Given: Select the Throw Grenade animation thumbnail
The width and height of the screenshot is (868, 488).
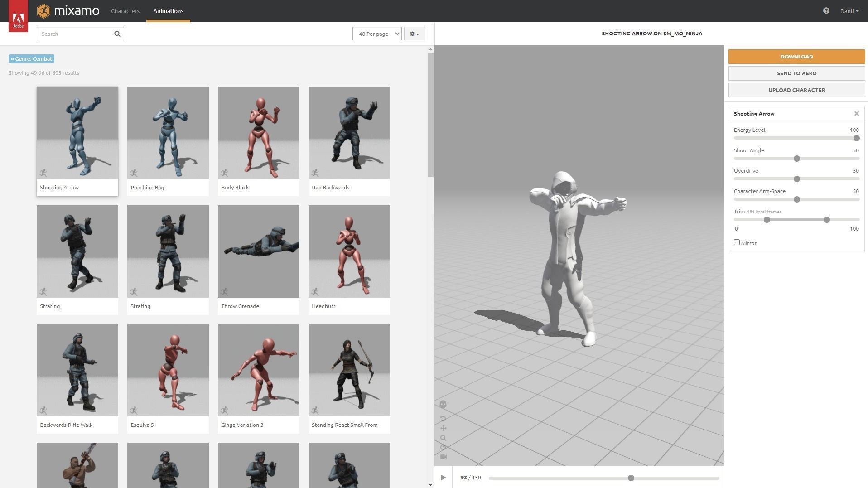Looking at the screenshot, I should pyautogui.click(x=259, y=251).
